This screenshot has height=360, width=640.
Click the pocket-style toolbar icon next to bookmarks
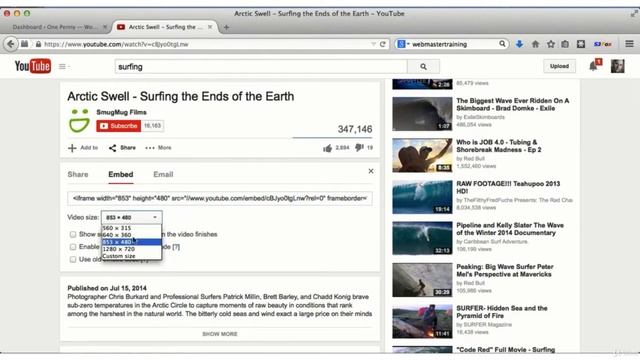pos(581,44)
